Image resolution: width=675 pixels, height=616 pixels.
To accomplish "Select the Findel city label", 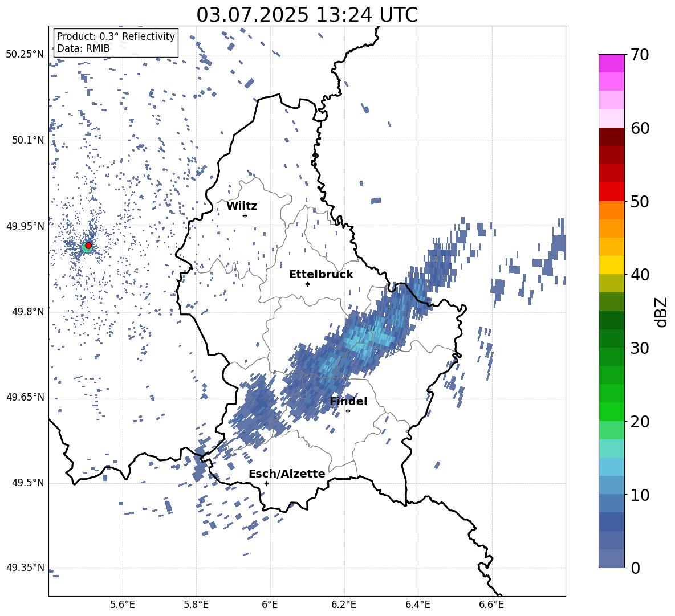I will pos(348,401).
